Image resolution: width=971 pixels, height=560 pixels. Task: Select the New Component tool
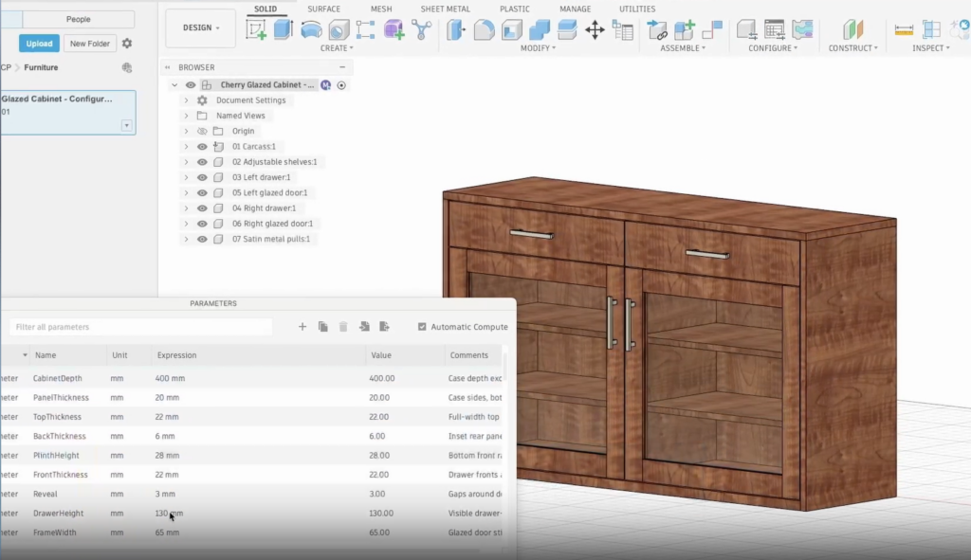(x=685, y=29)
